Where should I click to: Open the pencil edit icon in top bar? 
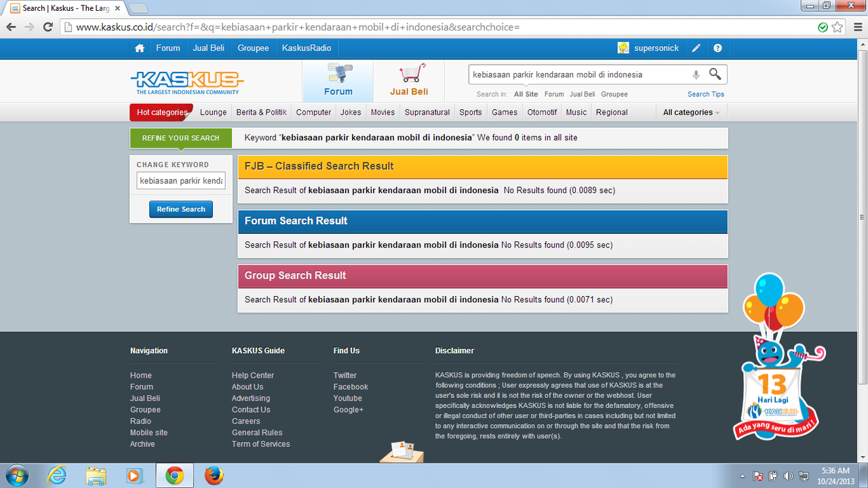pyautogui.click(x=696, y=48)
